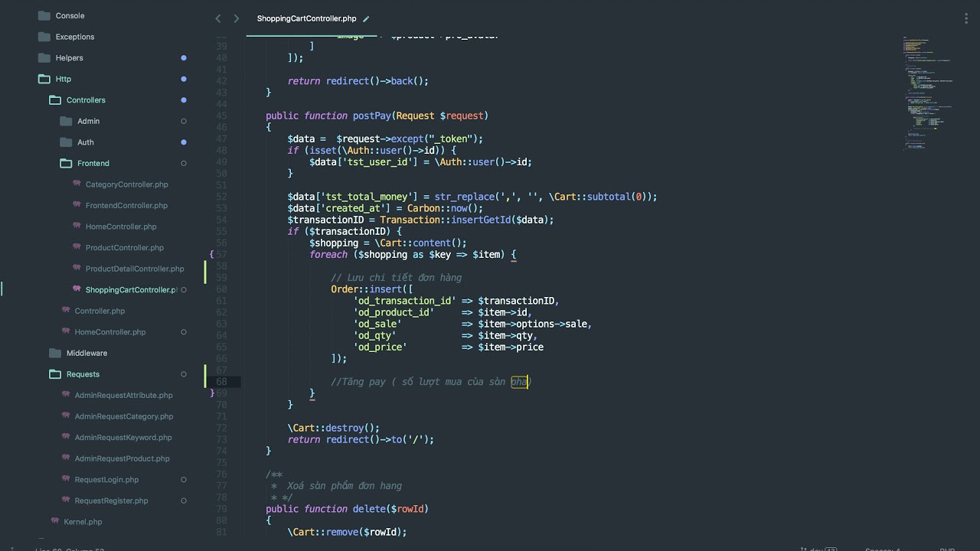
Task: Click the ProductDetailController.php file icon
Action: 77,269
